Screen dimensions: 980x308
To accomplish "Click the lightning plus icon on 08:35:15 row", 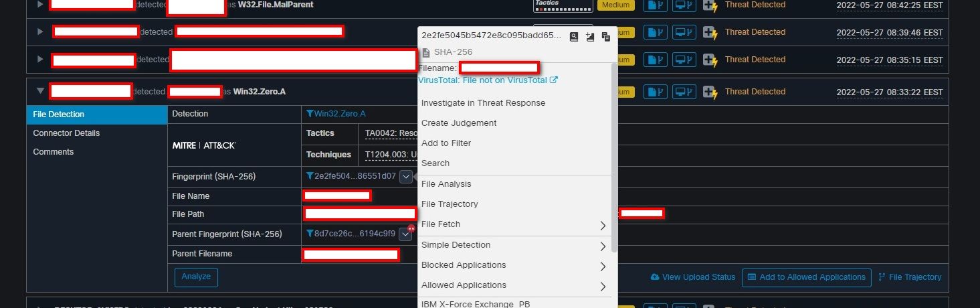I will point(710,60).
